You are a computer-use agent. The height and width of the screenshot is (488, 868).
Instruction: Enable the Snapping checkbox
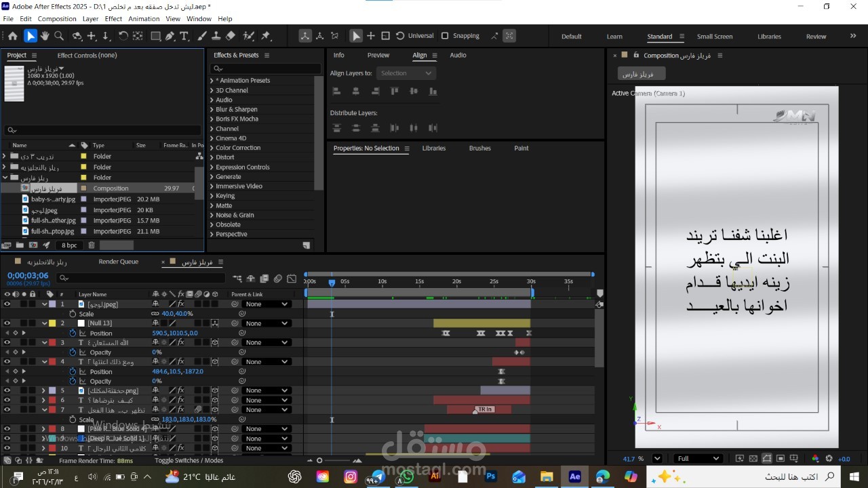(445, 36)
